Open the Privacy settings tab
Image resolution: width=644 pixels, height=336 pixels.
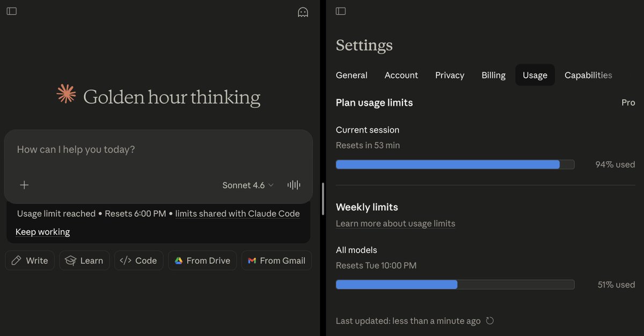click(x=450, y=75)
